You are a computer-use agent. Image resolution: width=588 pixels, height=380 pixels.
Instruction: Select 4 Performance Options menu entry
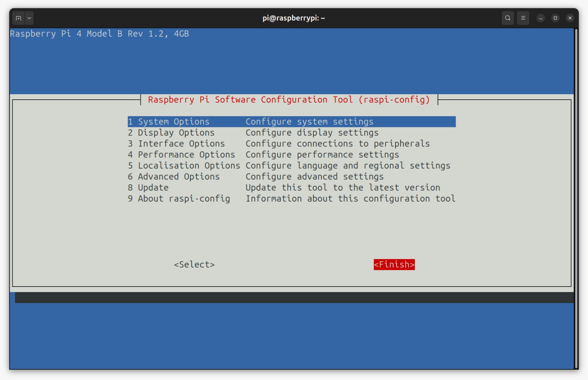[x=292, y=155]
